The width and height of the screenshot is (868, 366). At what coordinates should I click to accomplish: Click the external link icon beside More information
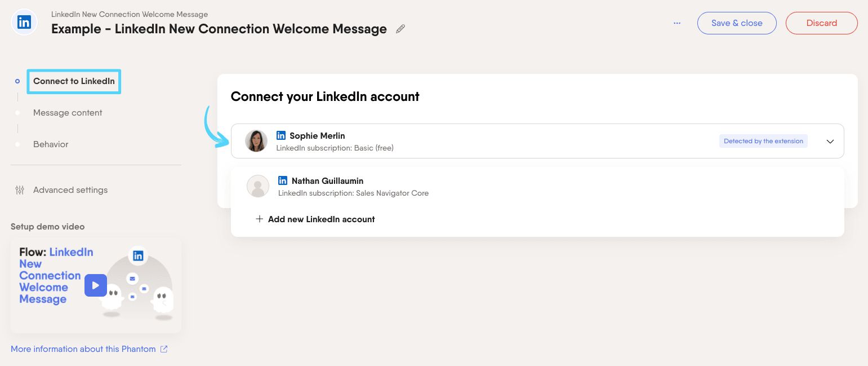click(164, 349)
